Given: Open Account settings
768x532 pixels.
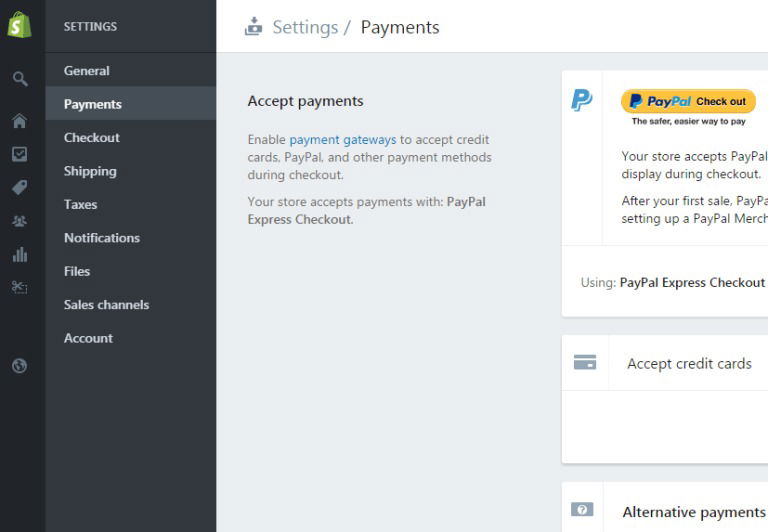Looking at the screenshot, I should coord(131,338).
